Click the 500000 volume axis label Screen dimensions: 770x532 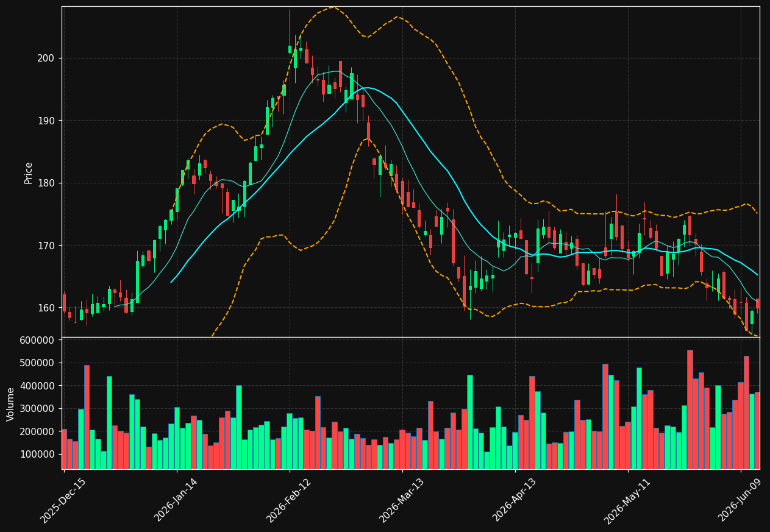click(38, 363)
